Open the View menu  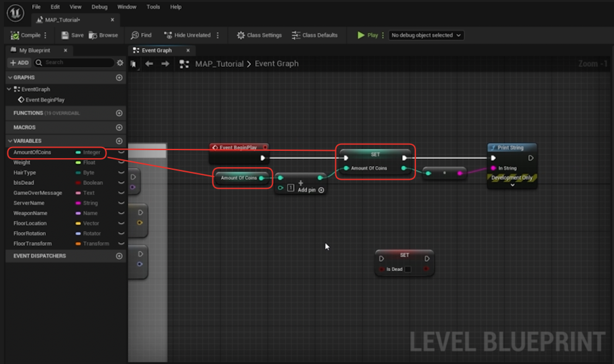point(75,7)
